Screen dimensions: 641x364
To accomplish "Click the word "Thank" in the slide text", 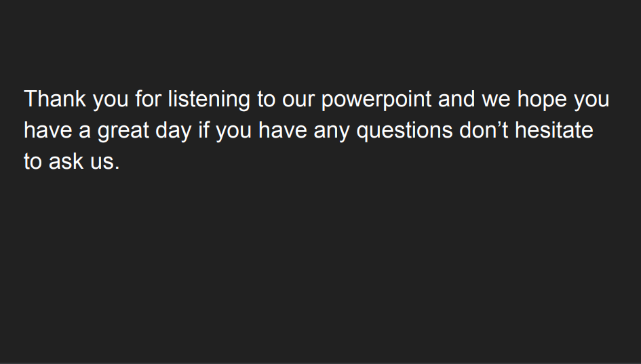I will click(55, 99).
